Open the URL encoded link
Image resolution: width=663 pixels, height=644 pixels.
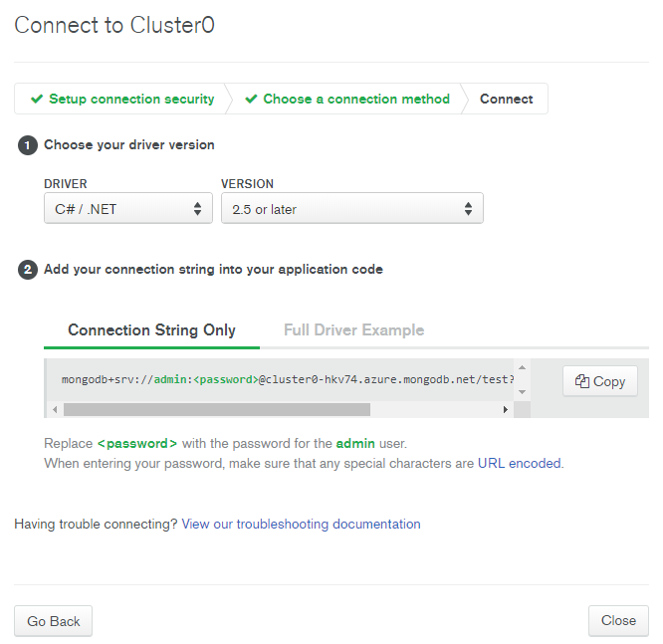pyautogui.click(x=520, y=463)
